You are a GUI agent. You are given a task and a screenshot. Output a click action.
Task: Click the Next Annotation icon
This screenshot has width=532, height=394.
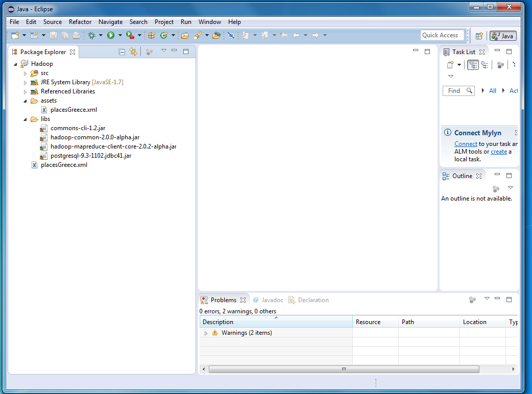click(x=245, y=35)
